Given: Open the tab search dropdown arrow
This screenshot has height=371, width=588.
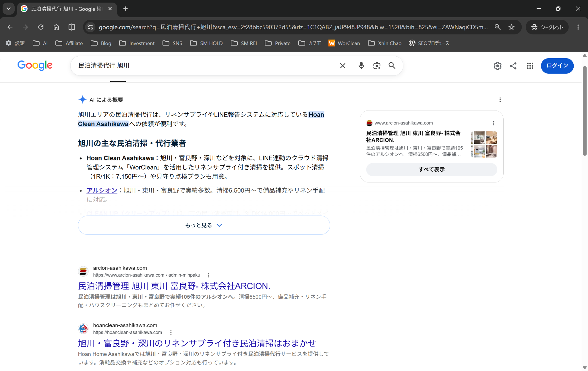Looking at the screenshot, I should click(x=9, y=9).
